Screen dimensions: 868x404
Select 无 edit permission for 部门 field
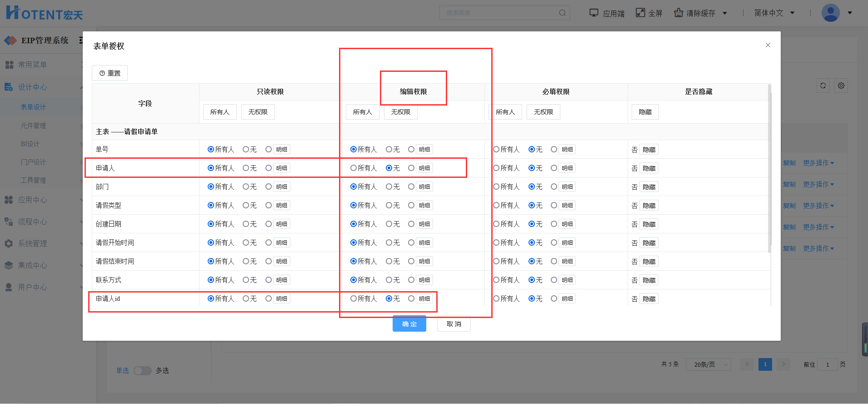tap(389, 187)
